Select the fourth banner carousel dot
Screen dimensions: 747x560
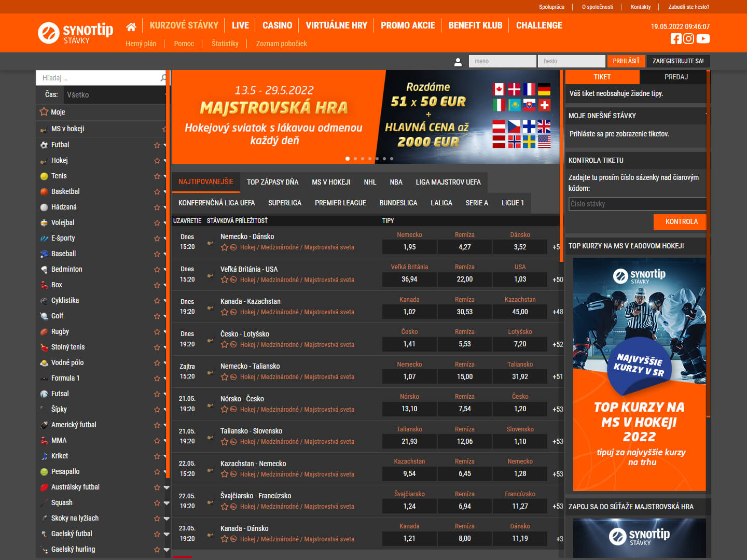coord(370,159)
